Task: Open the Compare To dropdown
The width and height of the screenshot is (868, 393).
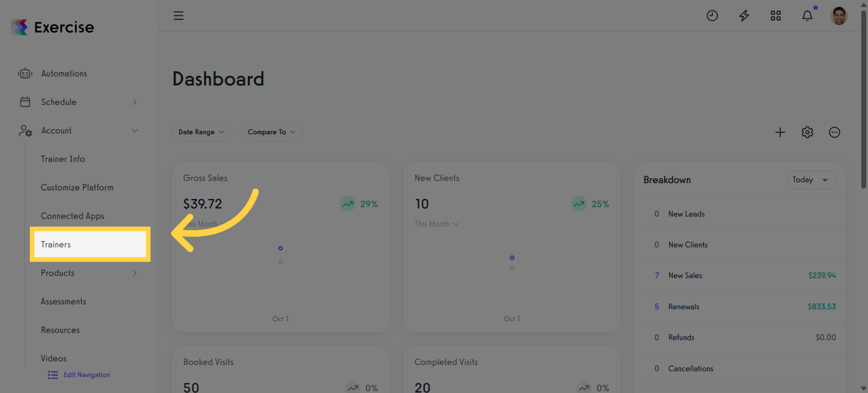Action: (271, 132)
